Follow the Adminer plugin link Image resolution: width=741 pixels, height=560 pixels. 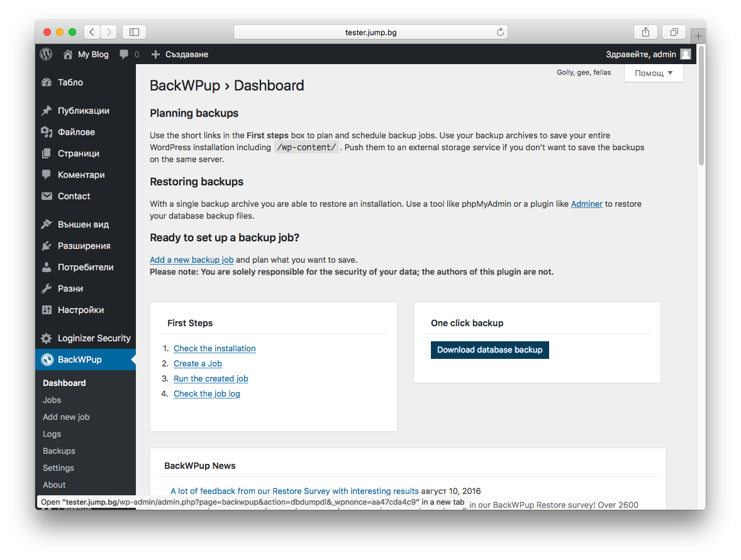[586, 204]
